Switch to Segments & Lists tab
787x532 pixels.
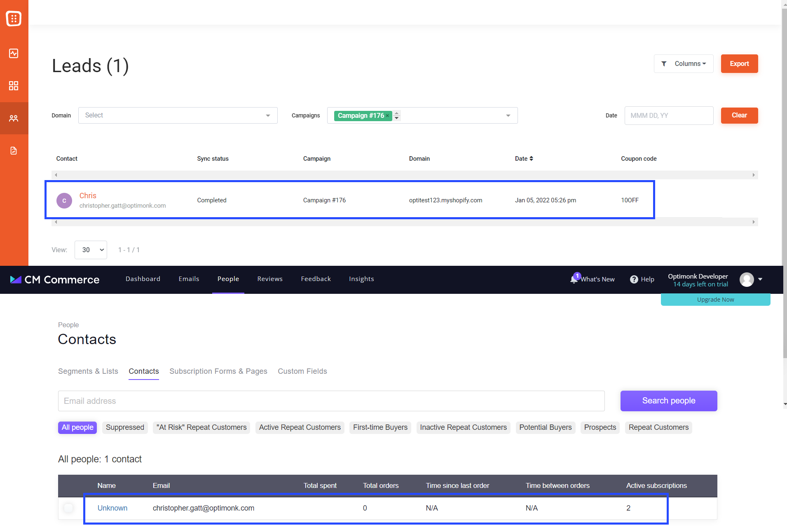(x=88, y=371)
